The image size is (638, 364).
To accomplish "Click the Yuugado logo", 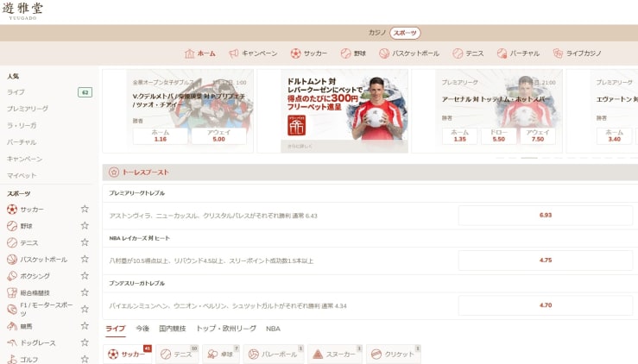I will [x=22, y=11].
